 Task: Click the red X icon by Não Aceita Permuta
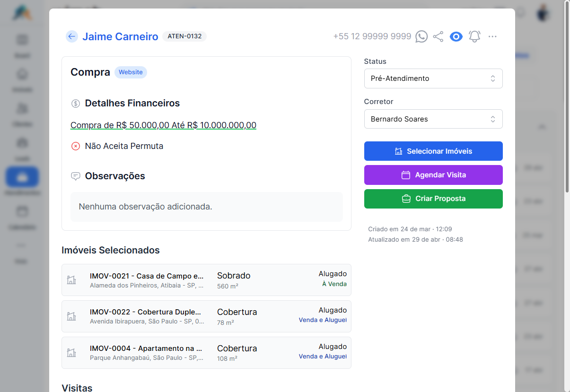76,146
